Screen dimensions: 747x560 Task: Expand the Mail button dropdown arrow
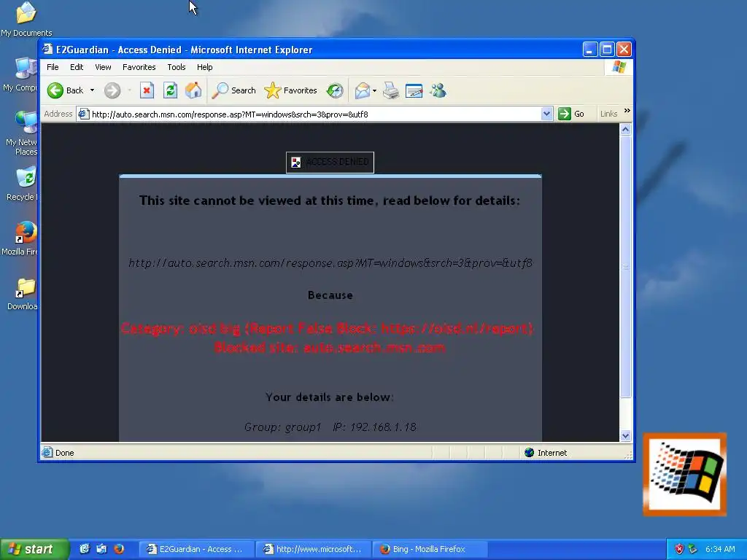click(374, 90)
